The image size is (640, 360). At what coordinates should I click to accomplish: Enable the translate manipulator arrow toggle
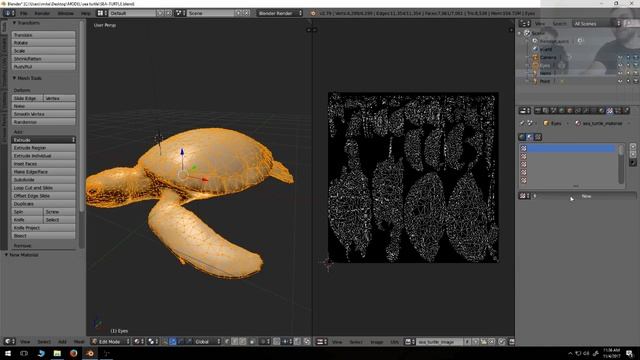[x=172, y=341]
